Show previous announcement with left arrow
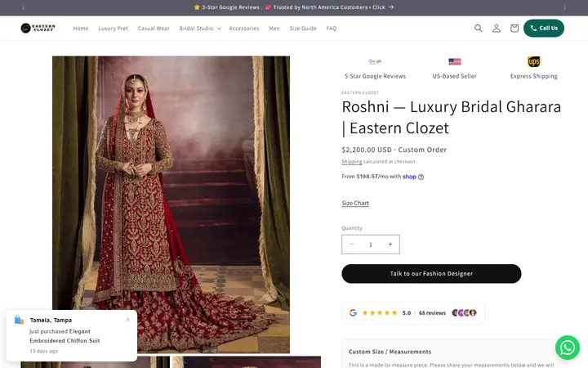Screen dimensions: 588x368 pos(23,7)
